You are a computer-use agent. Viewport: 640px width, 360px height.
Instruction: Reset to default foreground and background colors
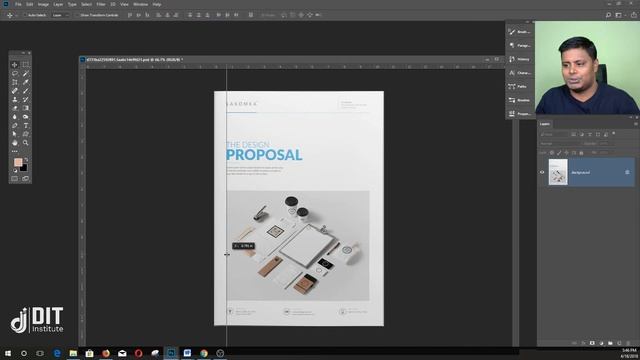15,170
